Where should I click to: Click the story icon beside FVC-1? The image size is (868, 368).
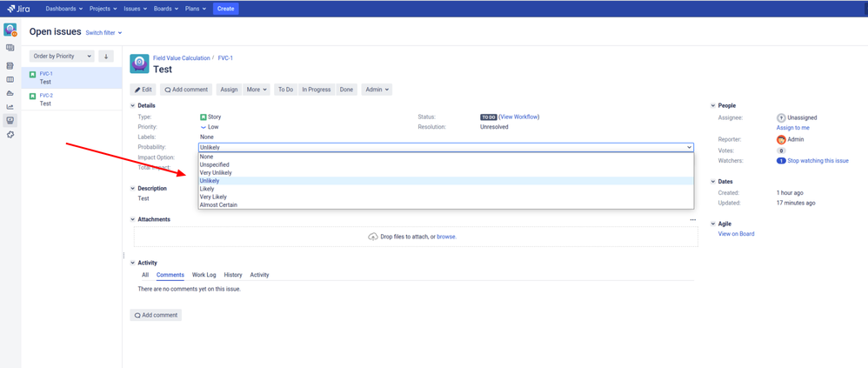point(33,74)
